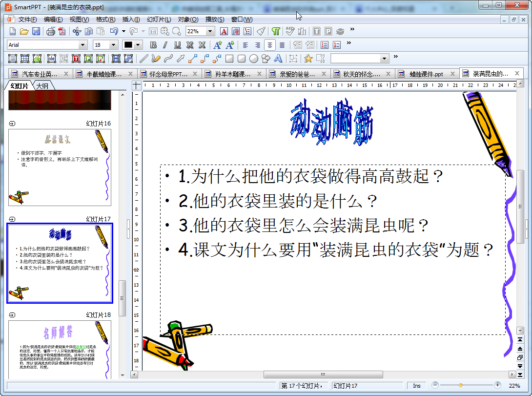Insert an OLE object frame

(x=52, y=59)
